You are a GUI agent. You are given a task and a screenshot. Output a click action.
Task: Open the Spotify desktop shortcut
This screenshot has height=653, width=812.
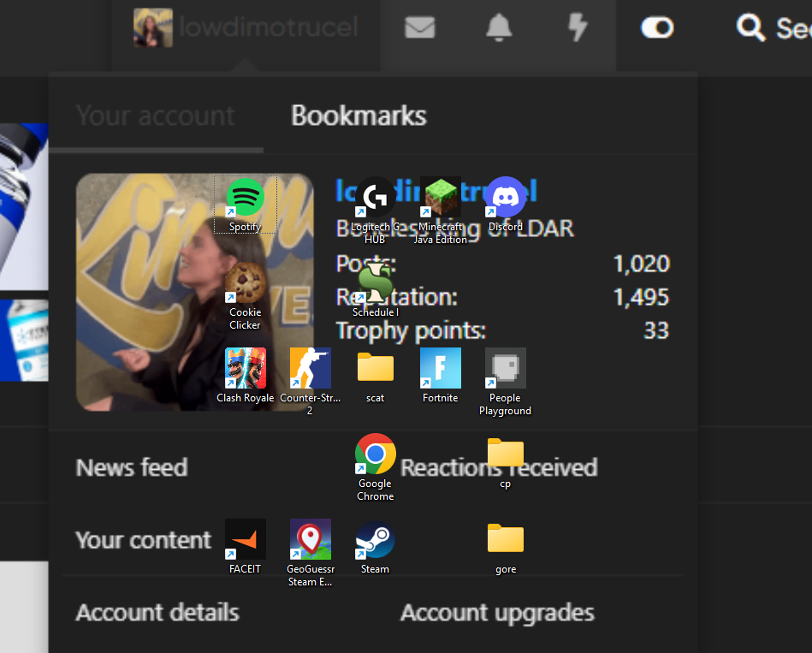click(245, 205)
